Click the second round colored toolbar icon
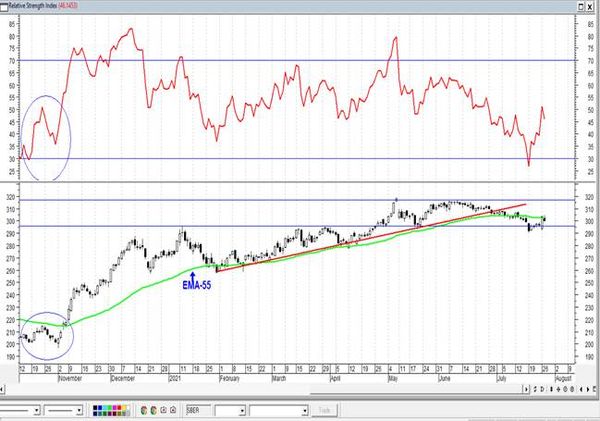This screenshot has height=421, width=600. [x=154, y=410]
